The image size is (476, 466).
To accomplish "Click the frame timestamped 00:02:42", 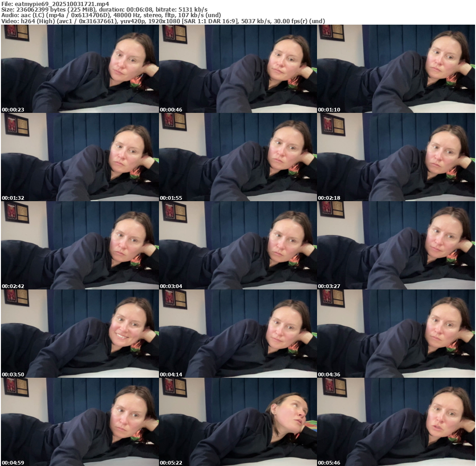I will pyautogui.click(x=79, y=245).
